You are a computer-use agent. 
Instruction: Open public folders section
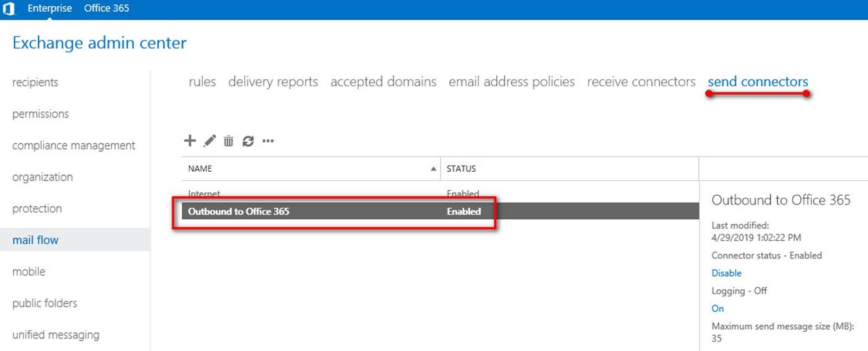[x=45, y=303]
